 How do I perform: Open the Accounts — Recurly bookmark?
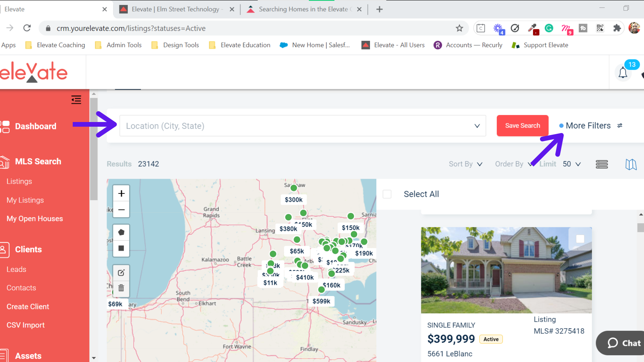[468, 45]
